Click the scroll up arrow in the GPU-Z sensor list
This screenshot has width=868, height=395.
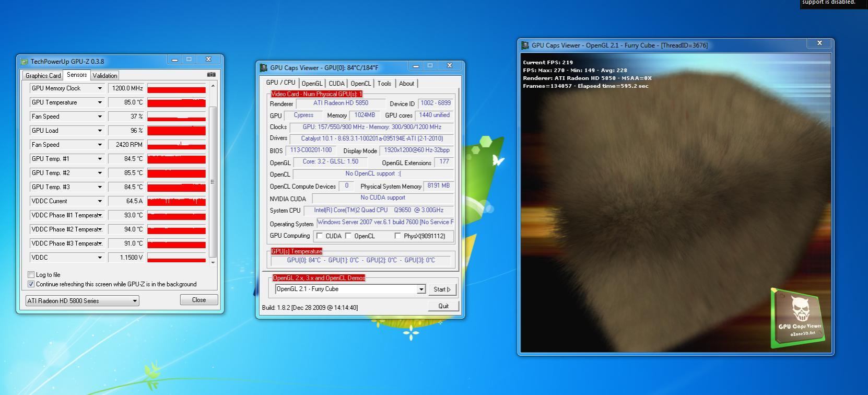pos(213,85)
